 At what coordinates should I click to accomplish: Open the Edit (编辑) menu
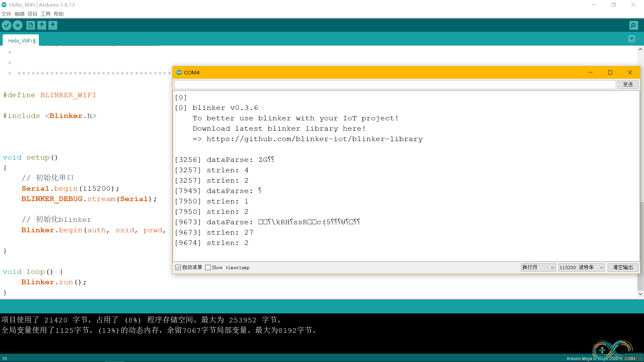19,14
